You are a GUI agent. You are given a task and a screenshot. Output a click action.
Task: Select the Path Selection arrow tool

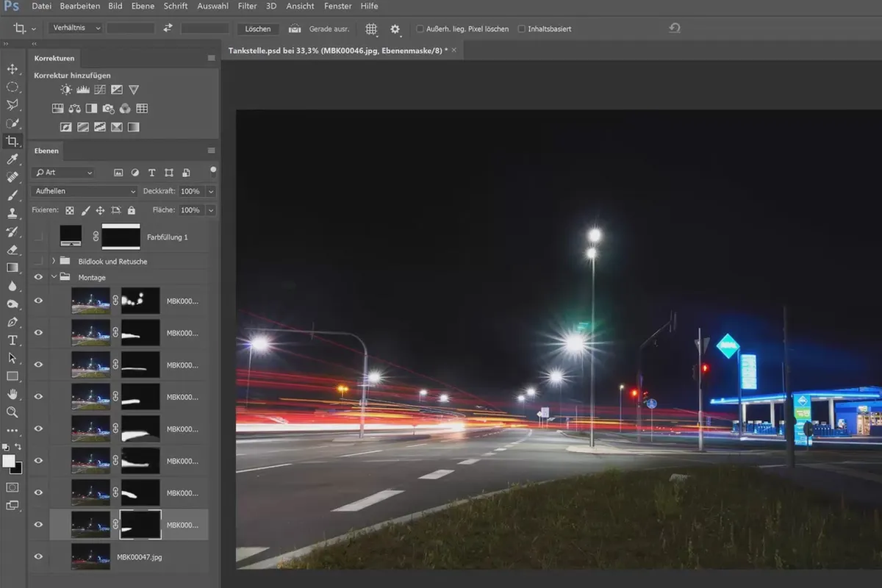tap(12, 358)
